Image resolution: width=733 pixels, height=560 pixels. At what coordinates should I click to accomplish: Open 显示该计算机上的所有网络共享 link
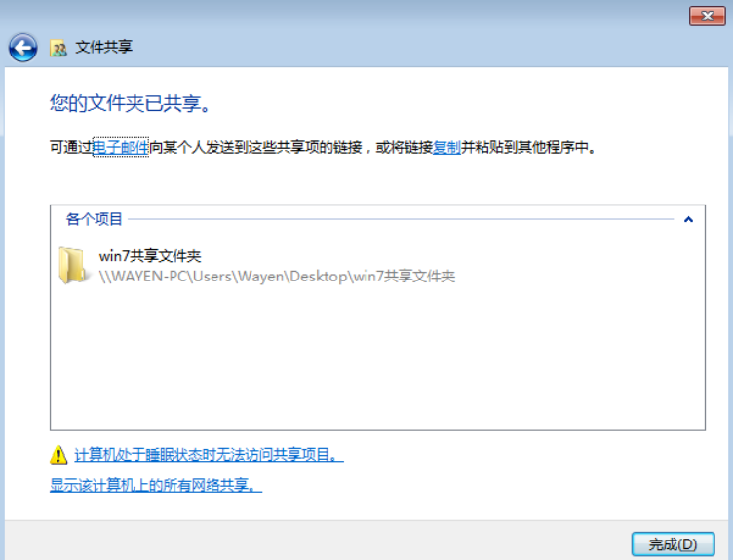click(x=156, y=485)
